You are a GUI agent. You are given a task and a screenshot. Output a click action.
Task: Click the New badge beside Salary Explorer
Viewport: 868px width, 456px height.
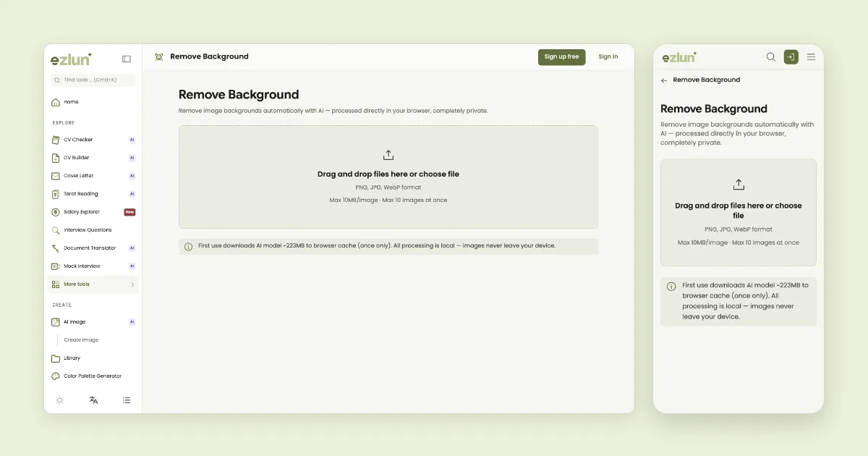tap(129, 212)
